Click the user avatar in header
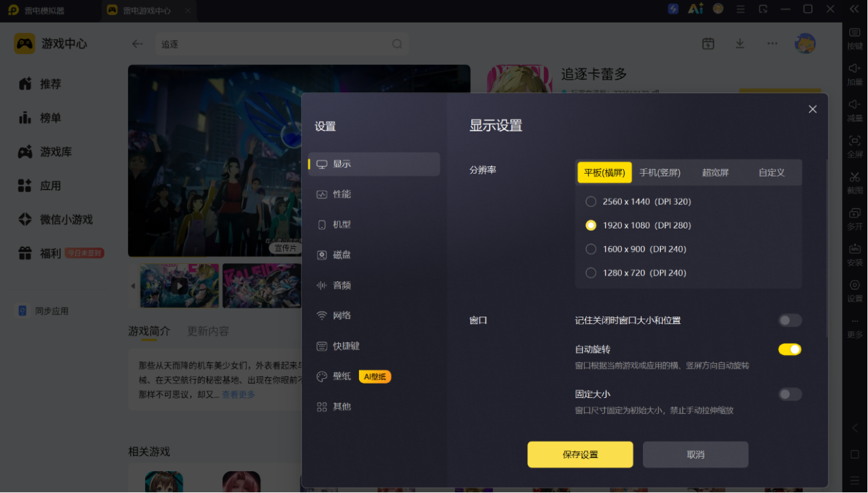This screenshot has width=868, height=493. tap(805, 43)
